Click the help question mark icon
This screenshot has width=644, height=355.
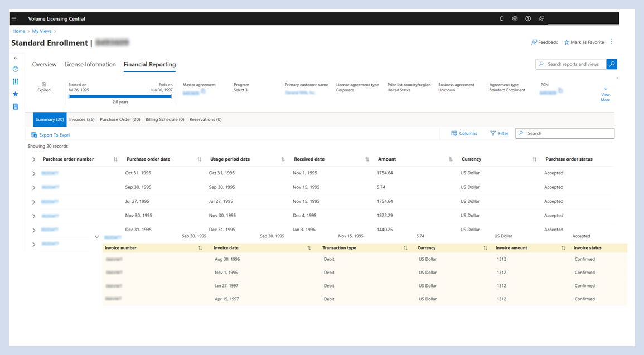(x=528, y=18)
